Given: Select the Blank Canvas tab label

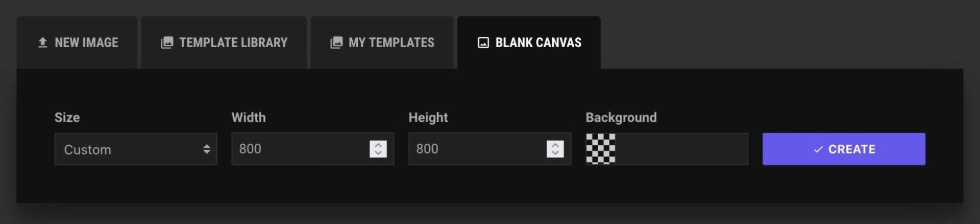Looking at the screenshot, I should click(x=538, y=42).
